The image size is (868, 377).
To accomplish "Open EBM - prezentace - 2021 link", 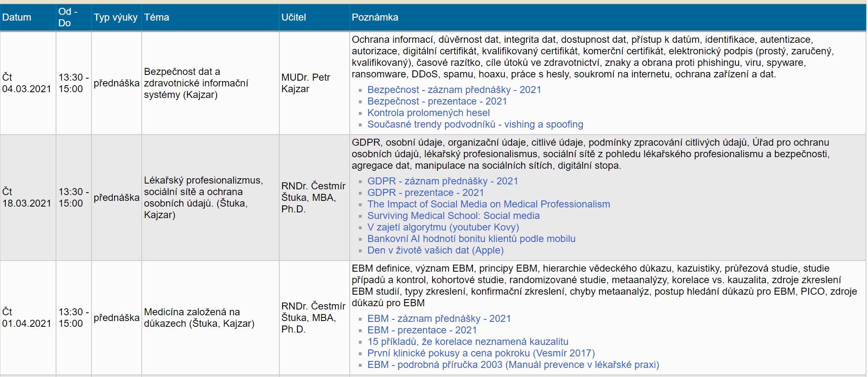I will coord(422,330).
